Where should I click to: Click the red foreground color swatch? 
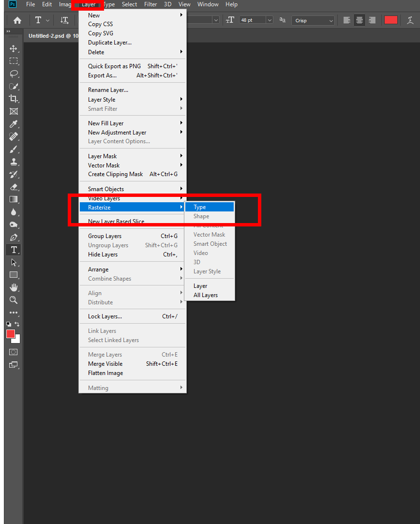point(10,334)
